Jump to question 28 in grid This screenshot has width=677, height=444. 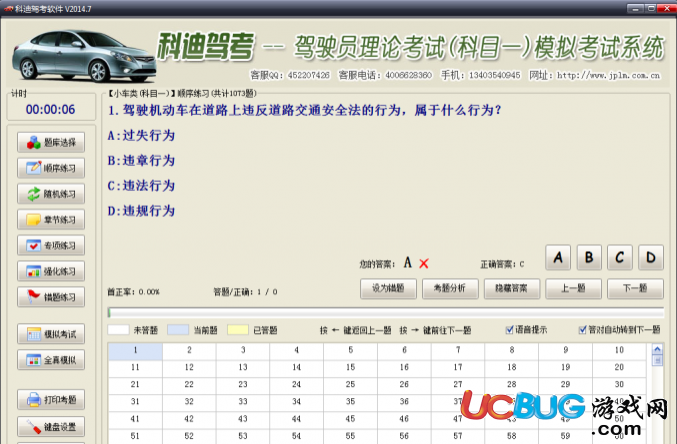tap(512, 386)
